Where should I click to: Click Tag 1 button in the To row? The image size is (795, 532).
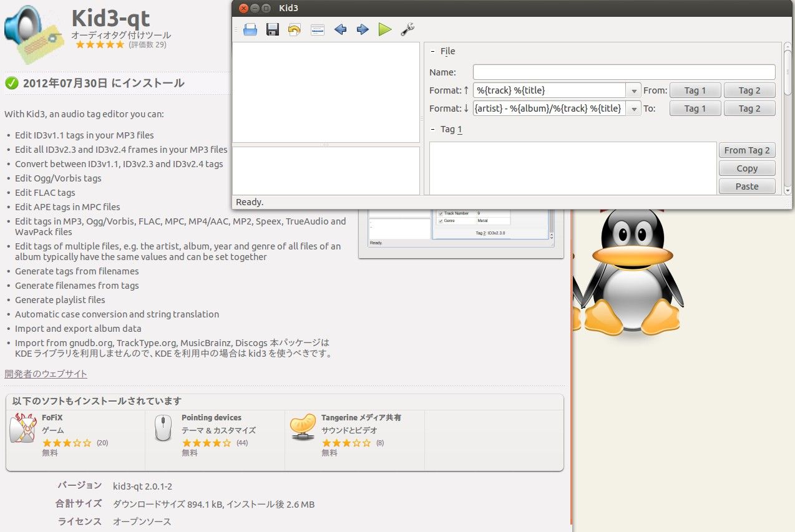(x=695, y=109)
